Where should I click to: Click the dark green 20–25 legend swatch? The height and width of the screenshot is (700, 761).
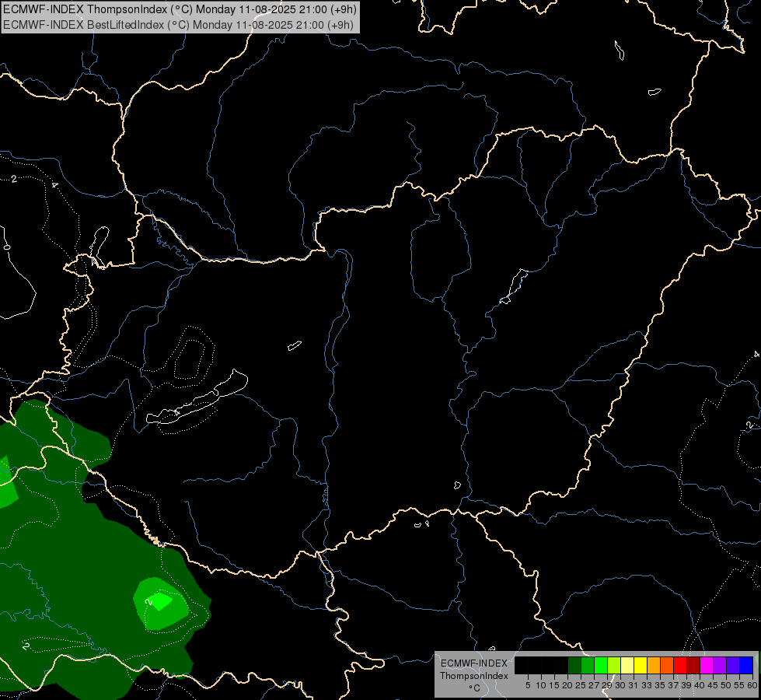574,665
